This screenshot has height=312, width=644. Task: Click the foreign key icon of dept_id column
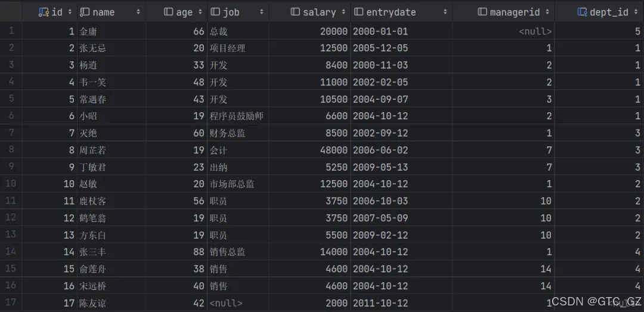pyautogui.click(x=582, y=13)
